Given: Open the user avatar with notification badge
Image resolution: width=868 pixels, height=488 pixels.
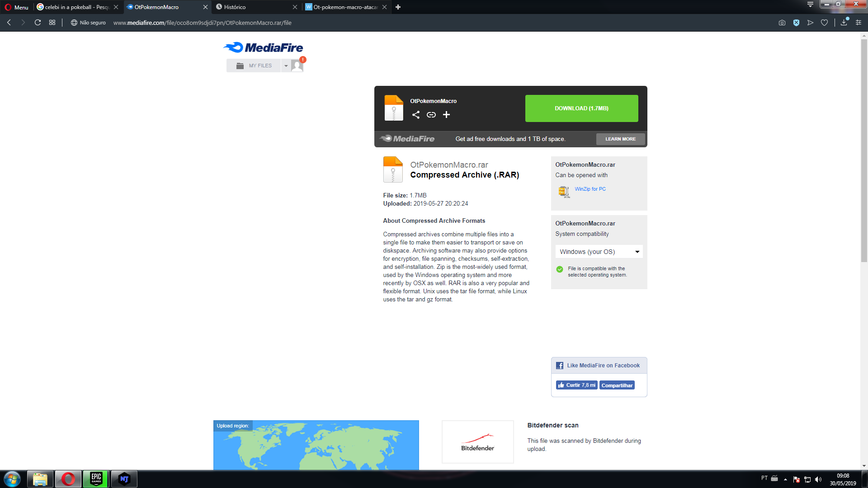Looking at the screenshot, I should 297,66.
